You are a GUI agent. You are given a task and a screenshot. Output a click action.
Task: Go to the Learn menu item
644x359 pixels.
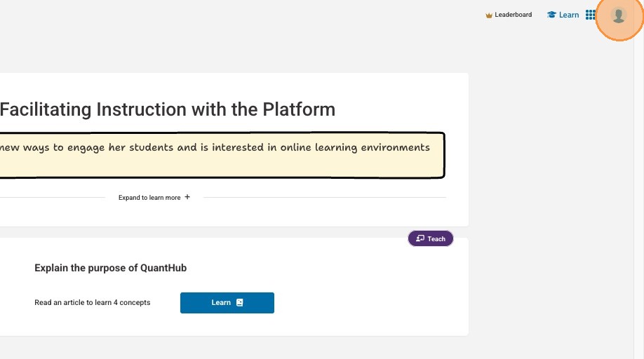click(x=569, y=15)
